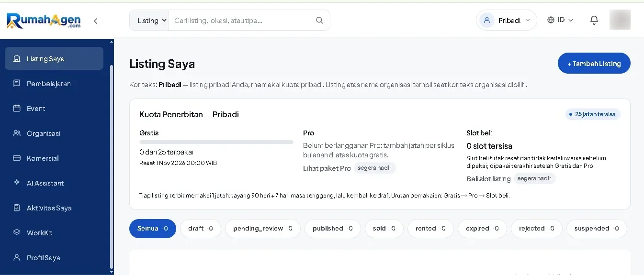Image resolution: width=644 pixels, height=275 pixels.
Task: Open Komersial section
Action: click(54, 158)
